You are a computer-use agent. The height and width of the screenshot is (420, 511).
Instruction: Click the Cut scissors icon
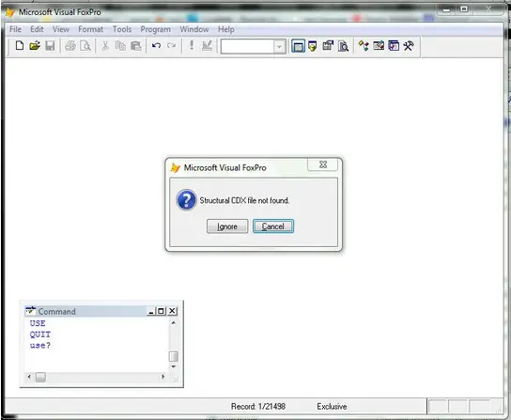point(105,46)
